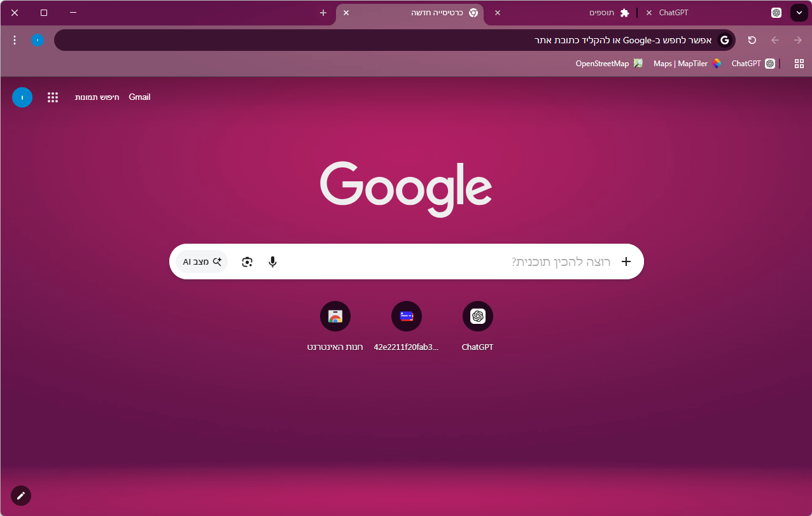Viewport: 812px width, 516px height.
Task: Click the Customize Chrome pencil button
Action: click(21, 495)
